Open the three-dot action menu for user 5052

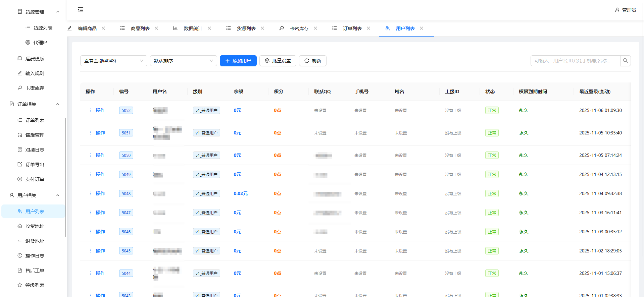(x=91, y=110)
